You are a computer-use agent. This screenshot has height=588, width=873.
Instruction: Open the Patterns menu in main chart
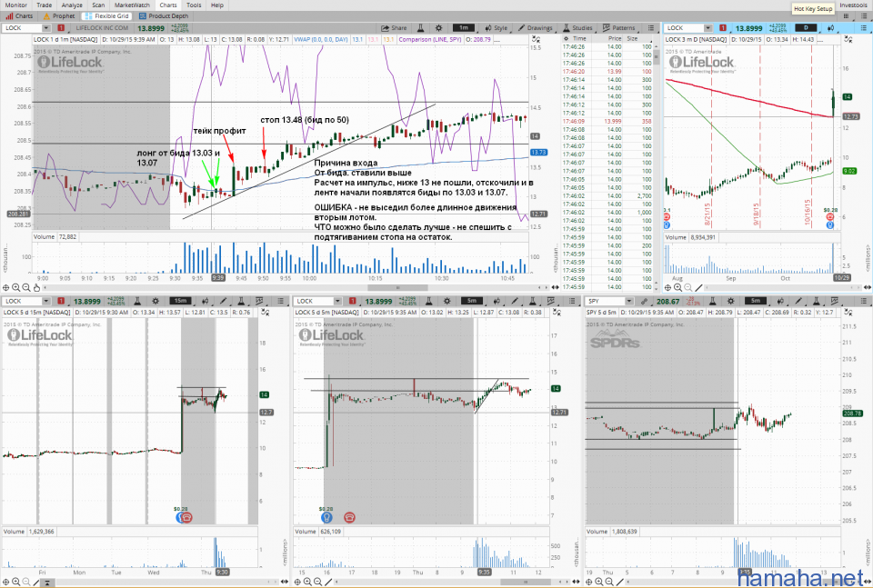click(618, 28)
